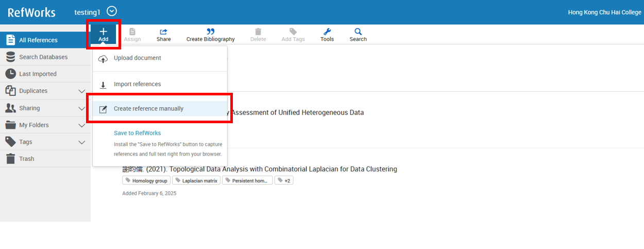The height and width of the screenshot is (249, 644).
Task: Expand the Tags section chevron
Action: point(81,142)
